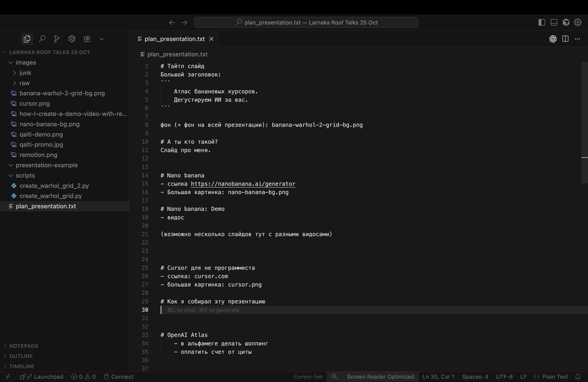
Task: Toggle the bottom panel layout button
Action: pyautogui.click(x=554, y=23)
